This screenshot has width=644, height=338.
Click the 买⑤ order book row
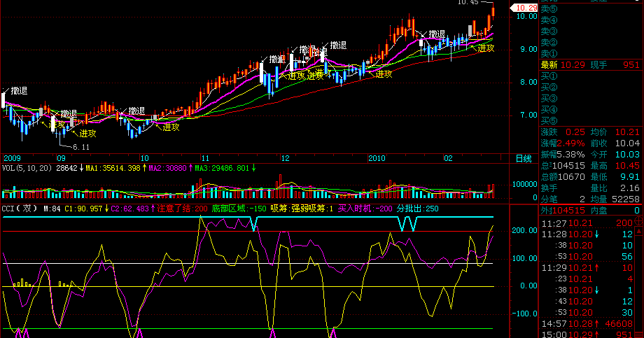tap(591, 120)
